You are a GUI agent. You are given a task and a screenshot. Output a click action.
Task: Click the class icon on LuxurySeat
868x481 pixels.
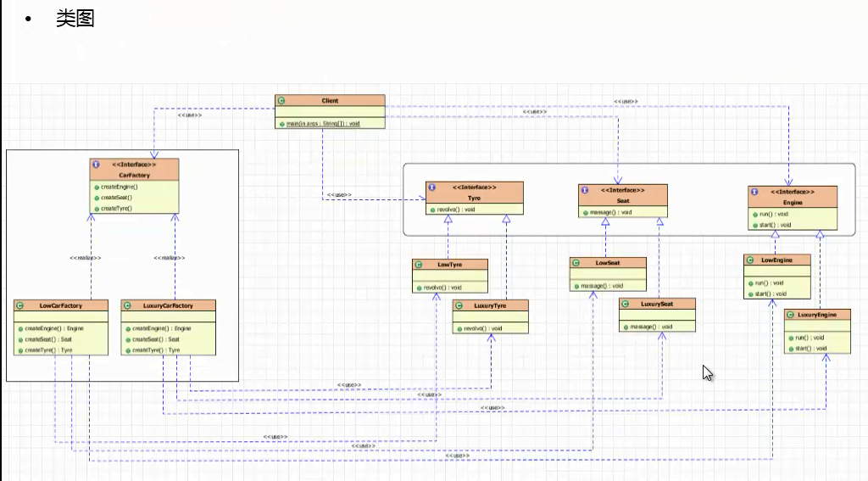625,304
